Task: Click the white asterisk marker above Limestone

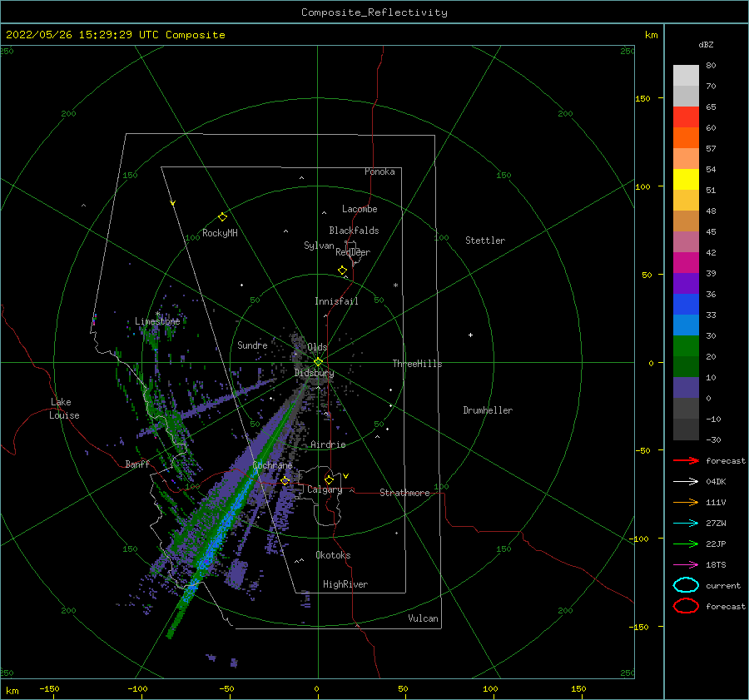Action: (157, 314)
